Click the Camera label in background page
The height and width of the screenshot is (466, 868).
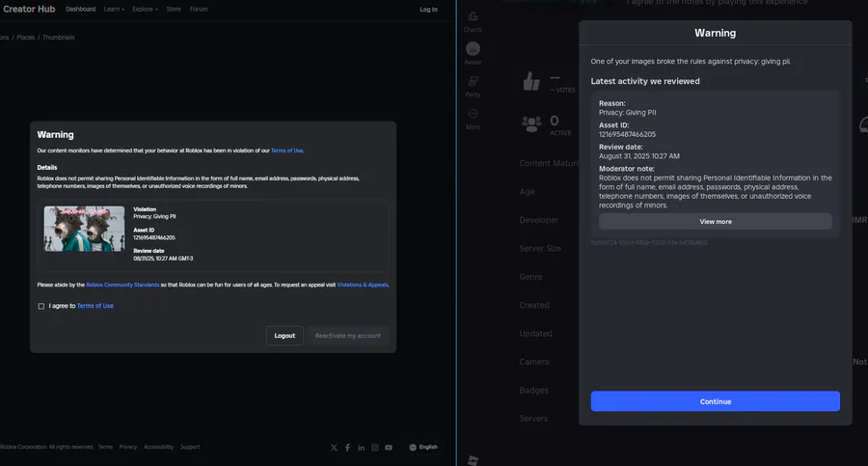click(x=534, y=362)
